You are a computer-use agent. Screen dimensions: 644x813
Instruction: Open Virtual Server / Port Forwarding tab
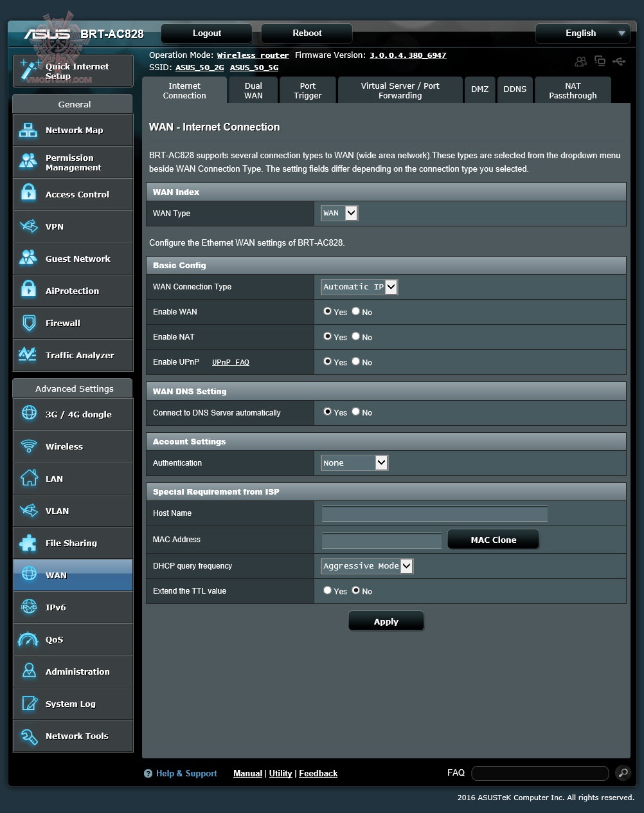pos(400,91)
